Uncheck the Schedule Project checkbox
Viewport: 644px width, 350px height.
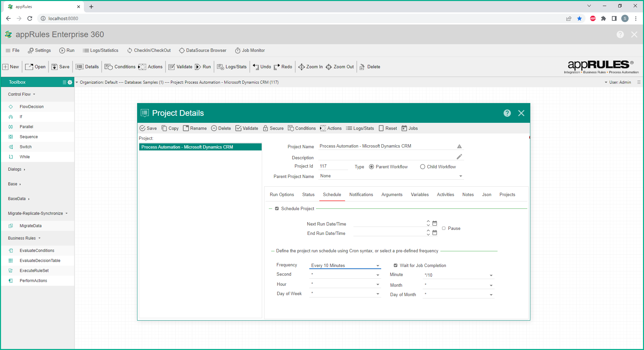[x=277, y=208]
